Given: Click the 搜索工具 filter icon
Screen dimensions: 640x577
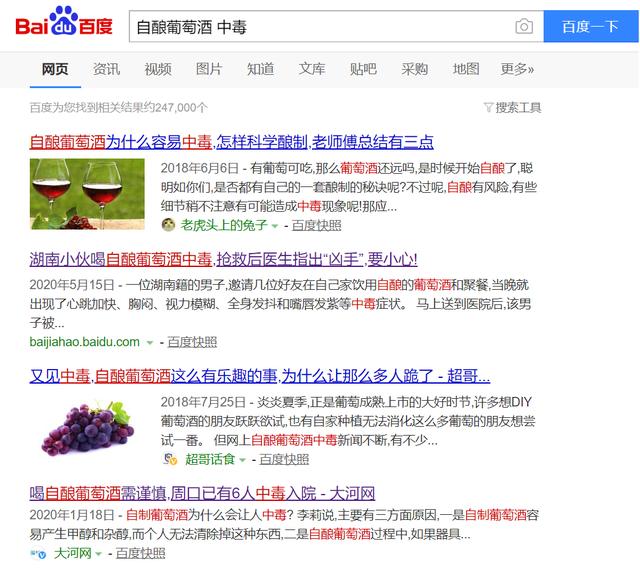Looking at the screenshot, I should 488,107.
